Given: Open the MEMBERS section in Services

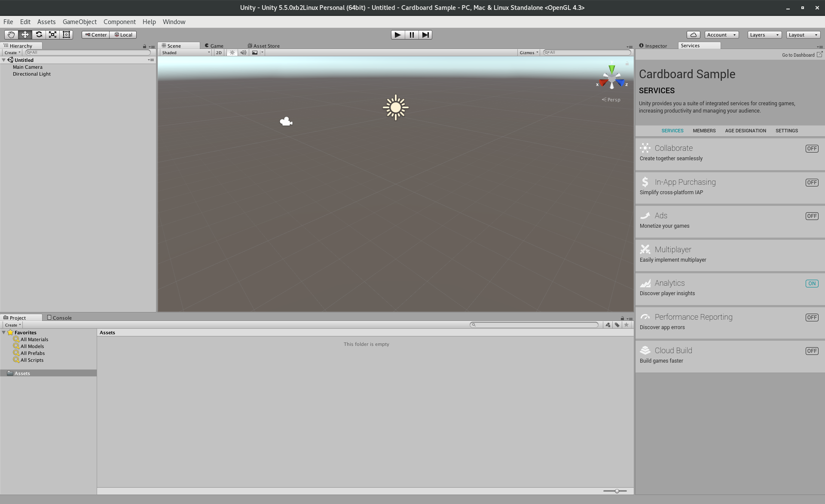Looking at the screenshot, I should (x=704, y=131).
